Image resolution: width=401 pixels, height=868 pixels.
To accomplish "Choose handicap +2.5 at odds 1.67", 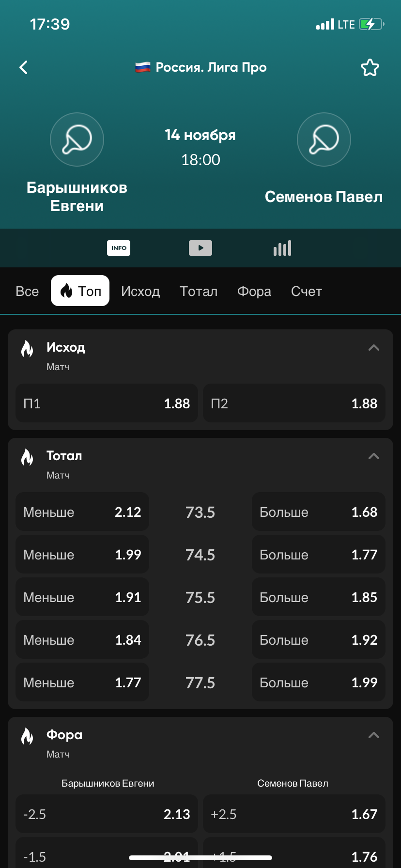I will (294, 814).
